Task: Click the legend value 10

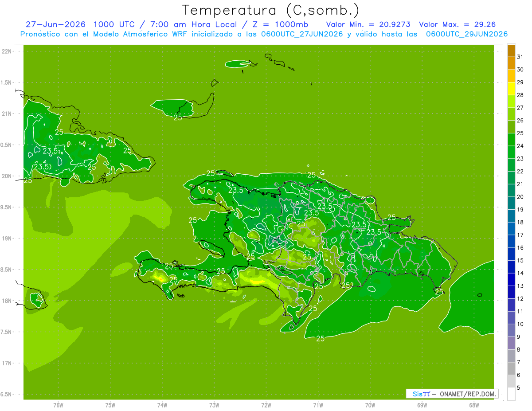Action: coord(520,324)
